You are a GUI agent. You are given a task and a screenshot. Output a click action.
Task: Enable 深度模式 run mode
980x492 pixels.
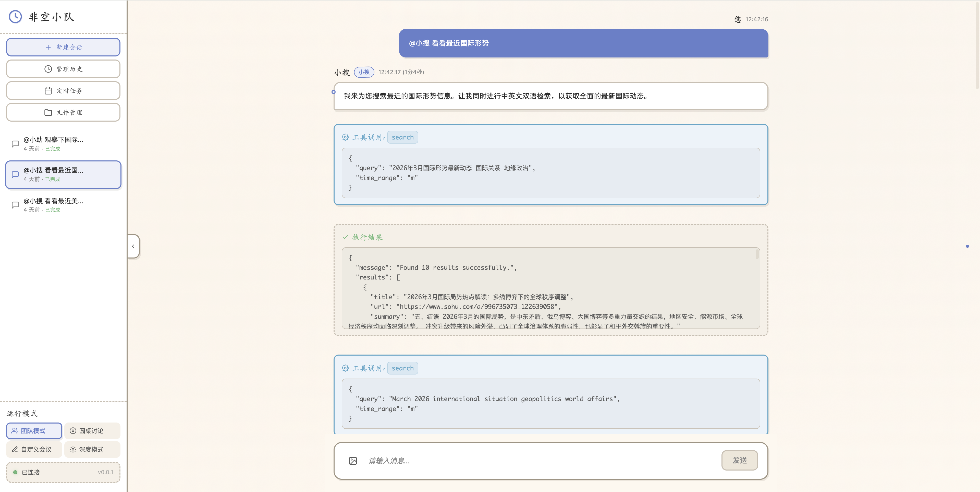pos(92,449)
